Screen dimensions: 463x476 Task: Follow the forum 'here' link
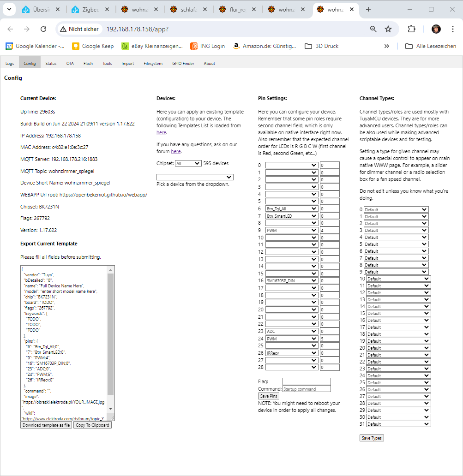175,151
